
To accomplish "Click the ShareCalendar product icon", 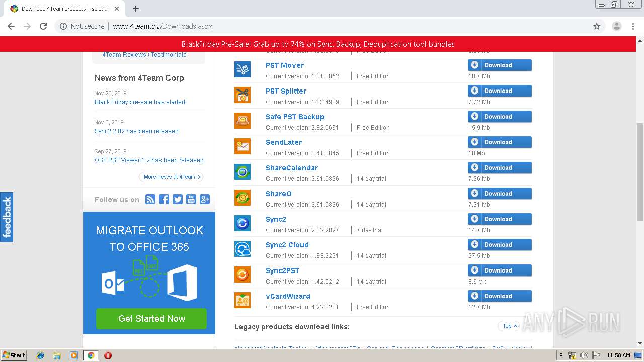I will pyautogui.click(x=243, y=172).
